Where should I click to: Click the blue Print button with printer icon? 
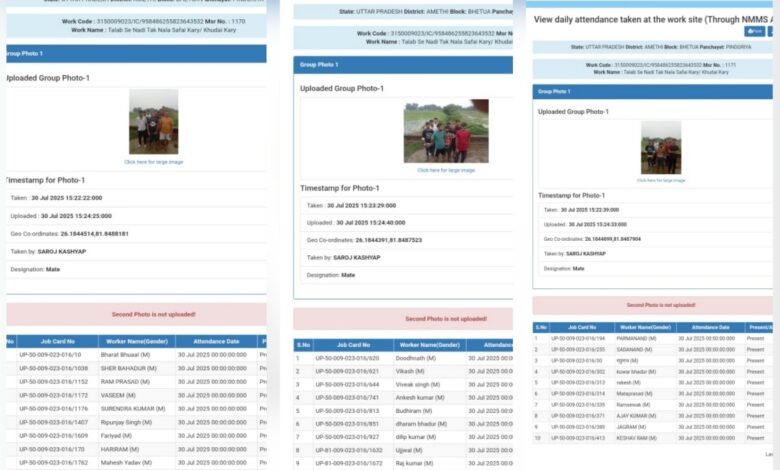point(754,31)
